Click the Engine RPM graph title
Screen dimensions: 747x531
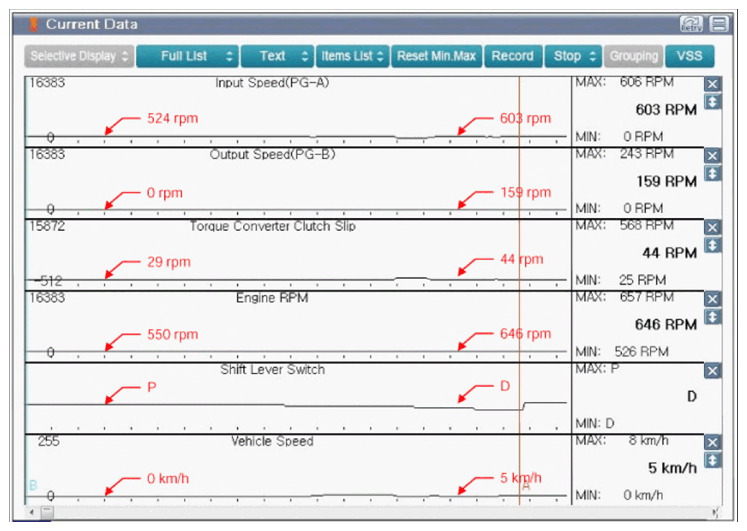272,298
